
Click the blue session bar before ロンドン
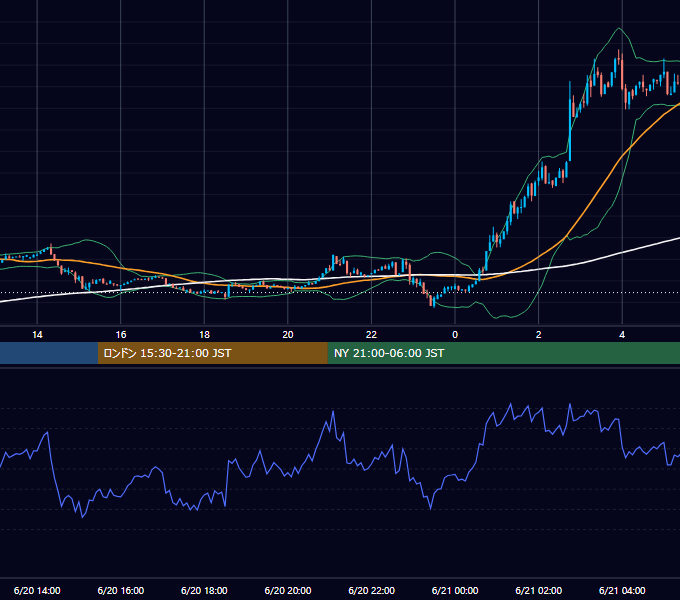pyautogui.click(x=49, y=353)
